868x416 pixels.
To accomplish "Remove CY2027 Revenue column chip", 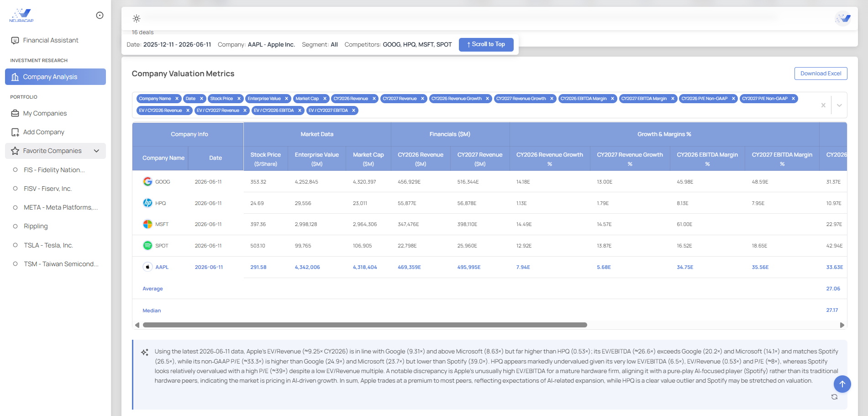I will tap(423, 99).
